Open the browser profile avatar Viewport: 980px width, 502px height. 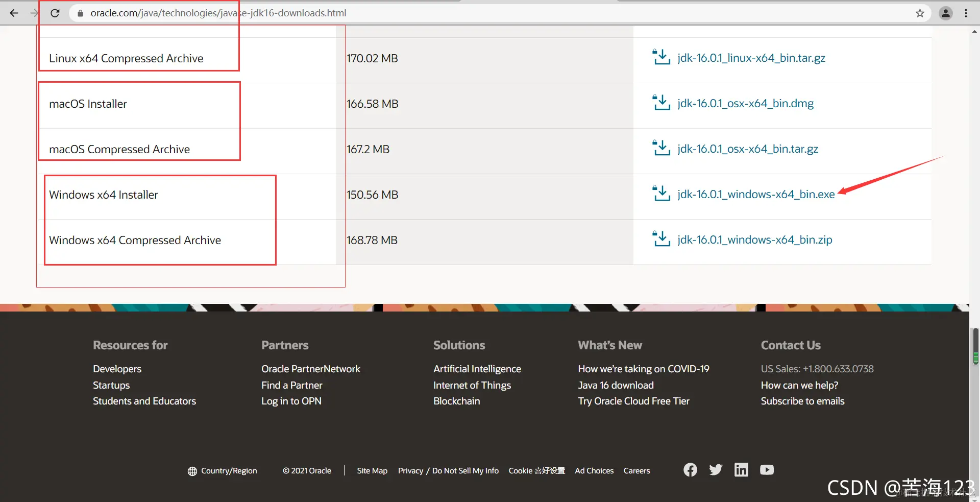point(945,13)
